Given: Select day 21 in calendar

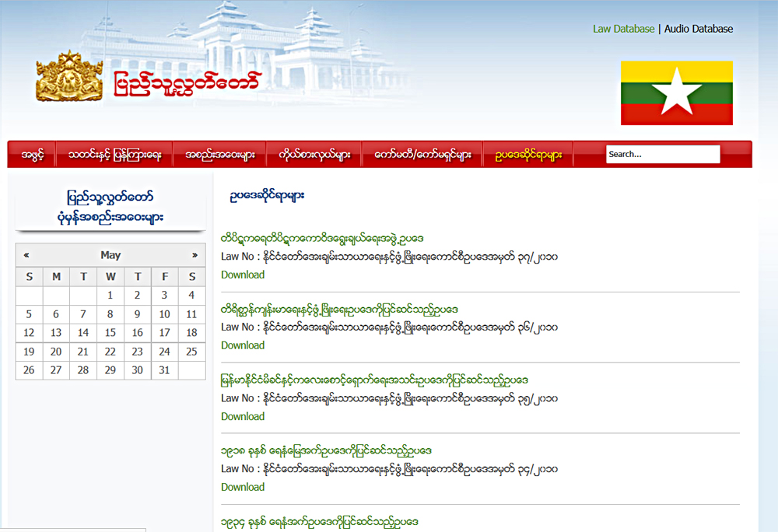Looking at the screenshot, I should (83, 352).
